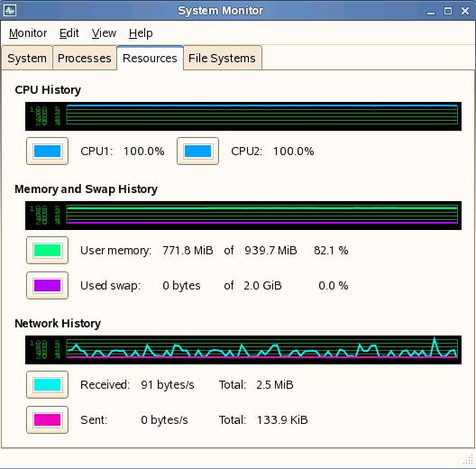Open the View menu

(104, 32)
